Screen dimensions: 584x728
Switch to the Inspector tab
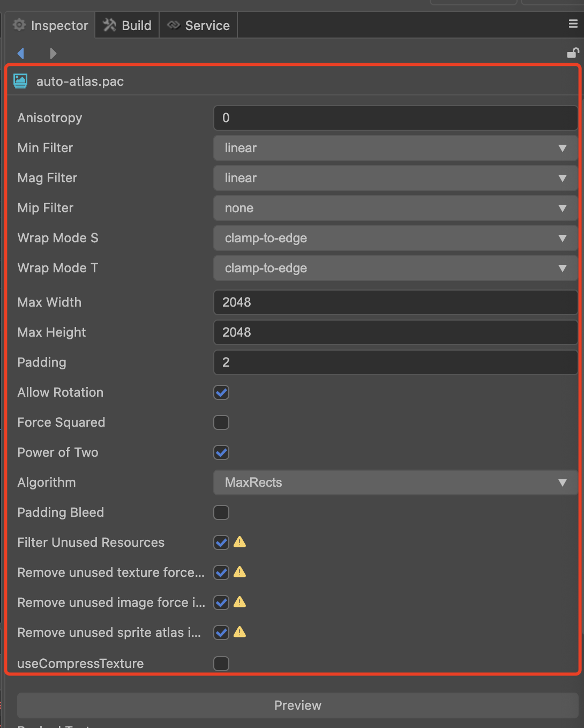click(50, 25)
